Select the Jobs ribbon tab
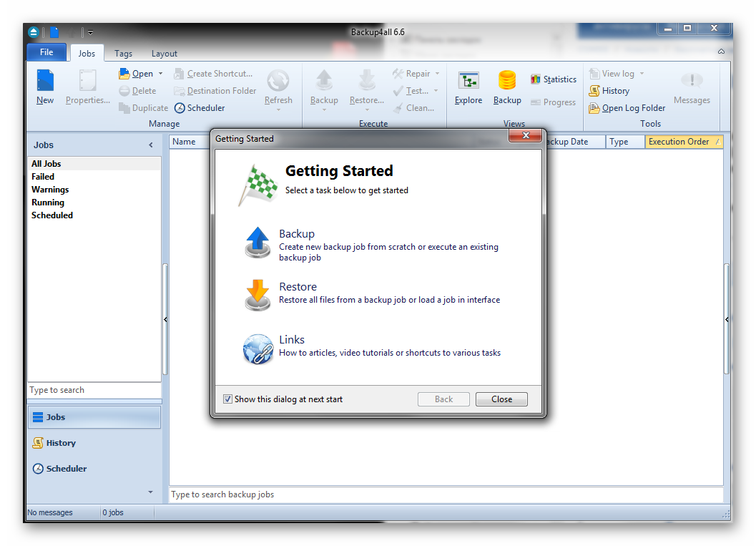756x546 pixels. click(x=87, y=54)
